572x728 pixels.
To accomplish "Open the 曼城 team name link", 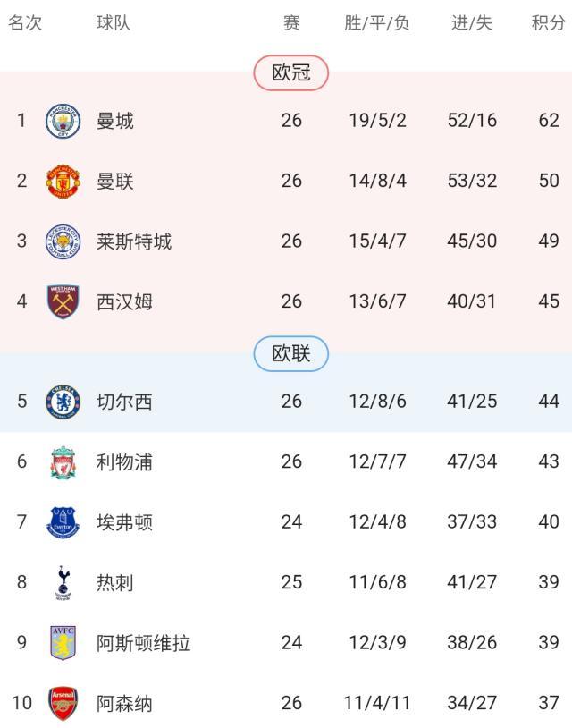I will coord(115,121).
